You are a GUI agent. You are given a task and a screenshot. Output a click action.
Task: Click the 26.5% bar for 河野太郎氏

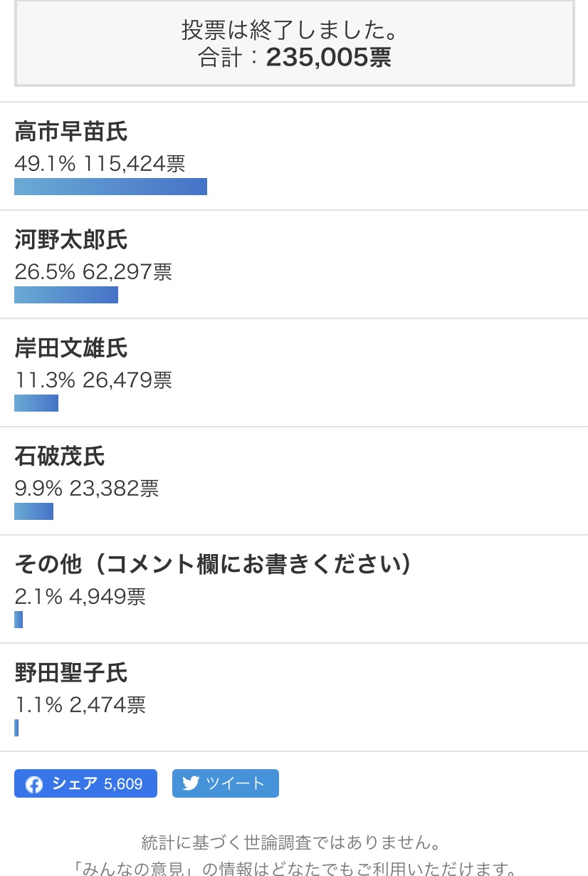[x=66, y=295]
